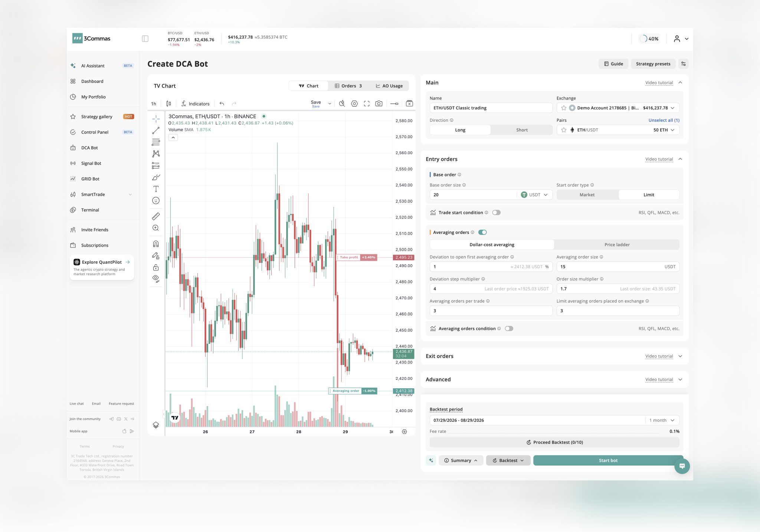This screenshot has width=760, height=532.
Task: Open Video tutorial link in Main section
Action: click(x=659, y=83)
